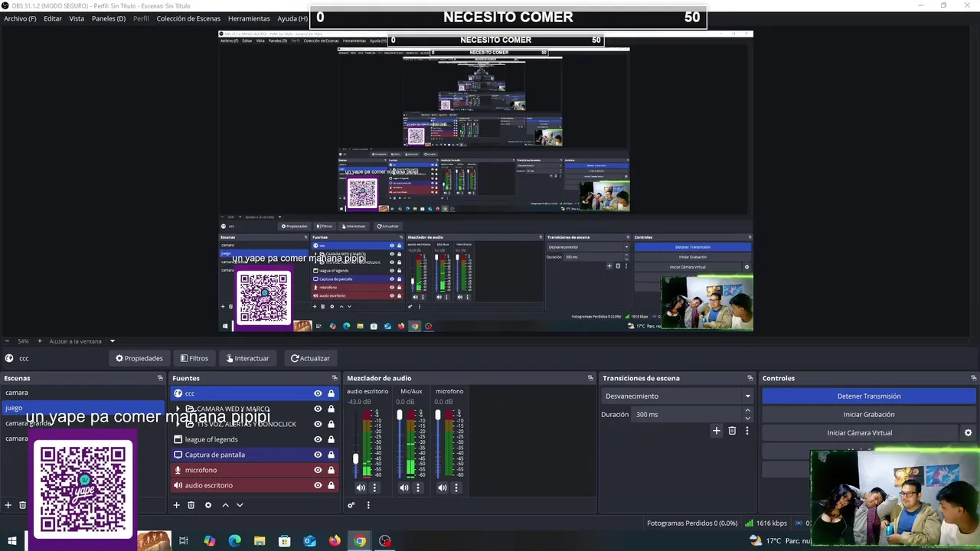The width and height of the screenshot is (980, 551).
Task: Open the Editar menu
Action: tap(53, 18)
